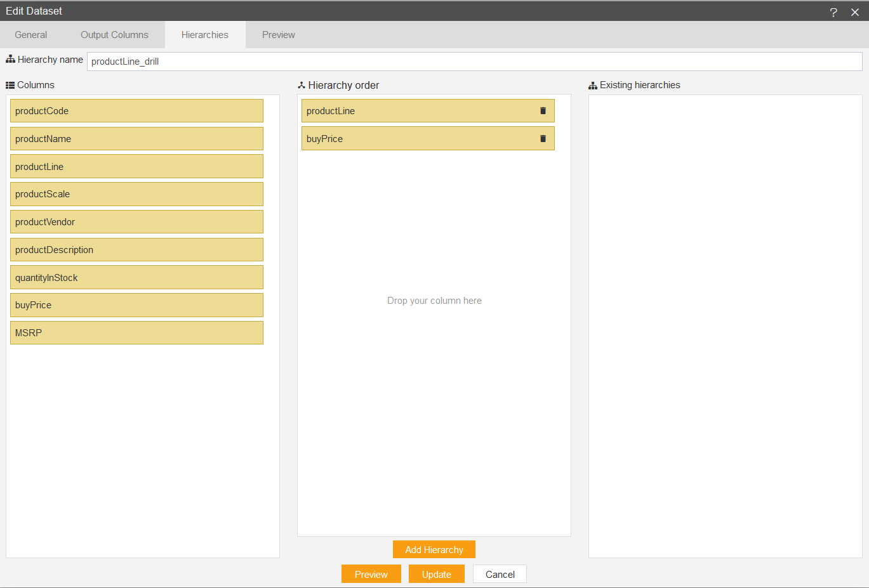The image size is (869, 588).
Task: Select the Hierarchies tab
Action: click(x=205, y=35)
